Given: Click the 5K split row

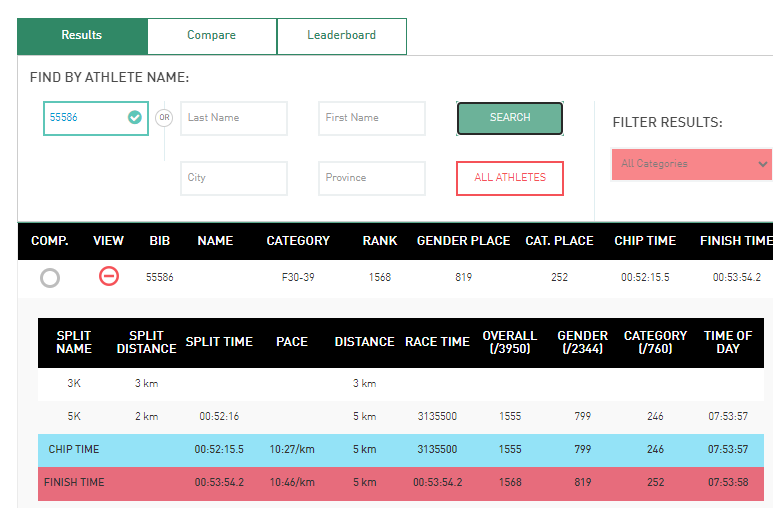Looking at the screenshot, I should 400,417.
